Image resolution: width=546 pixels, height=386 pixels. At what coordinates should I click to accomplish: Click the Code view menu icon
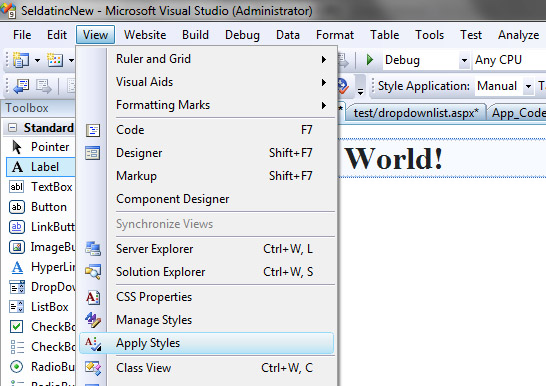click(x=93, y=130)
